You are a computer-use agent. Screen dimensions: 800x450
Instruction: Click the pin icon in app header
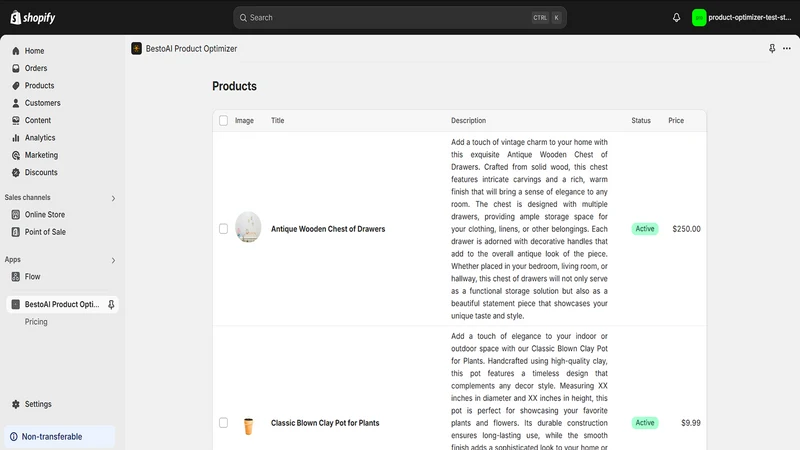pos(772,48)
